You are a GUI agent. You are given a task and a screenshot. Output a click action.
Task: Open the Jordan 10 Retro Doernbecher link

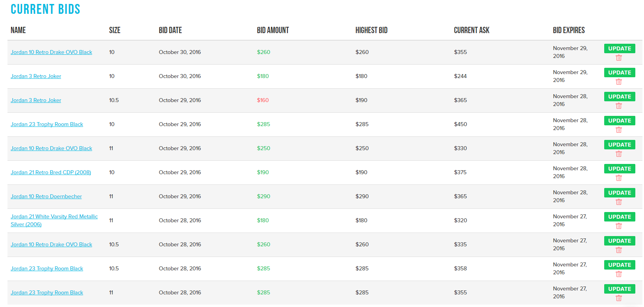tap(46, 196)
